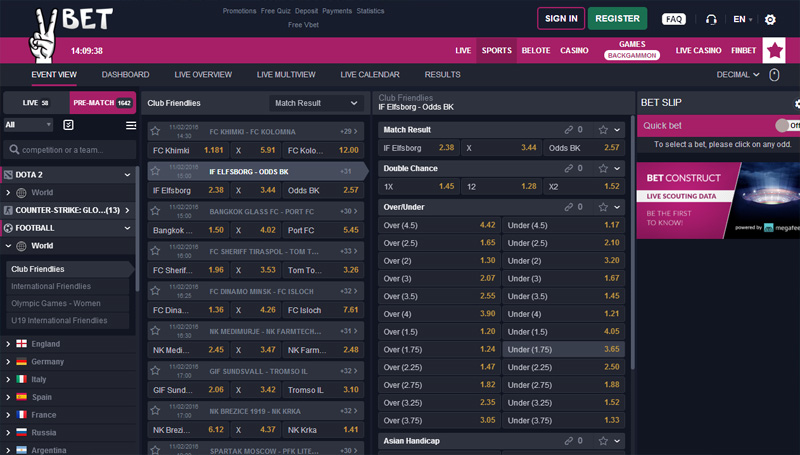Favorite the FC Dinamo Minsk - FC Isloch match

tap(156, 291)
